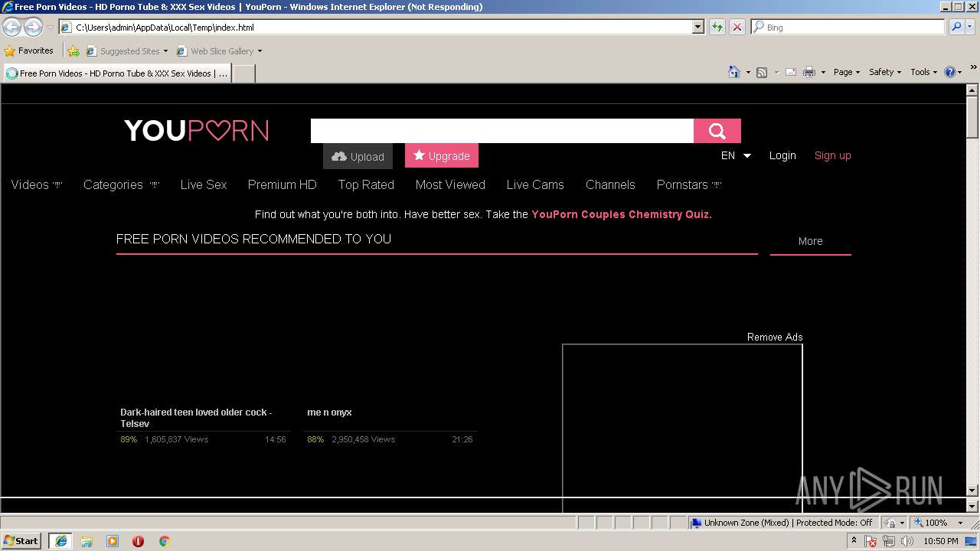Click the Bing search magnifier icon
The height and width of the screenshot is (551, 980).
pos(955,27)
